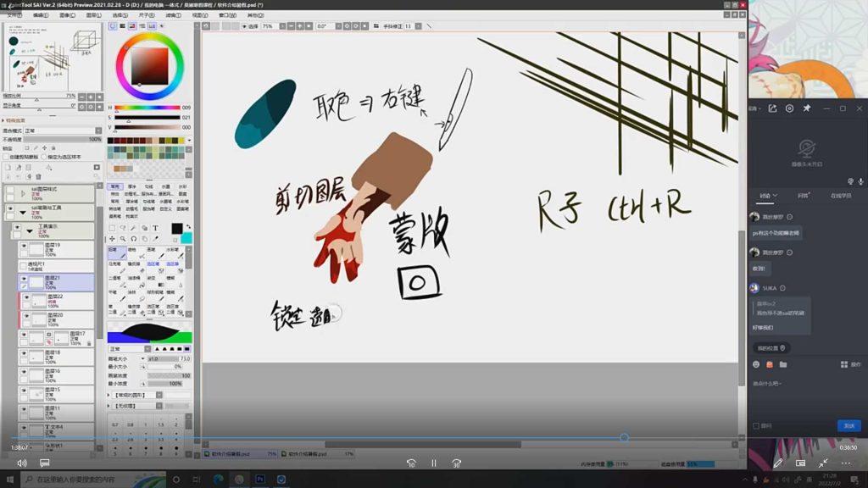Open canvas zoom 75% dropdown
The height and width of the screenshot is (488, 868).
(x=282, y=26)
